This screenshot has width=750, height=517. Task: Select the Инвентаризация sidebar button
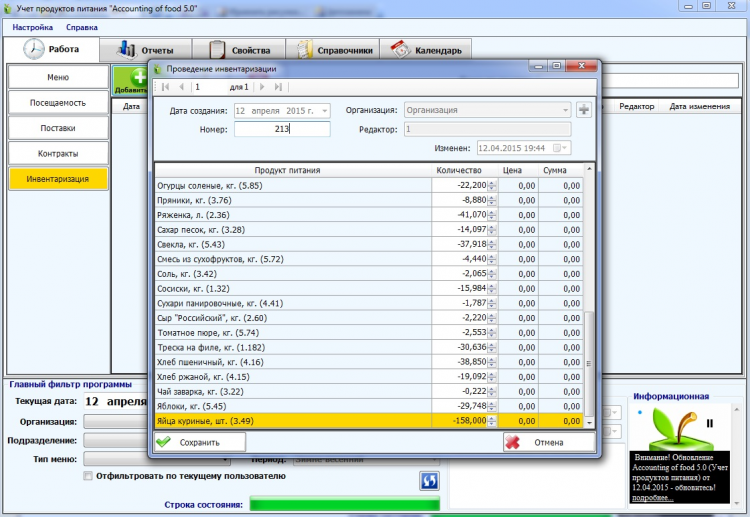click(58, 179)
